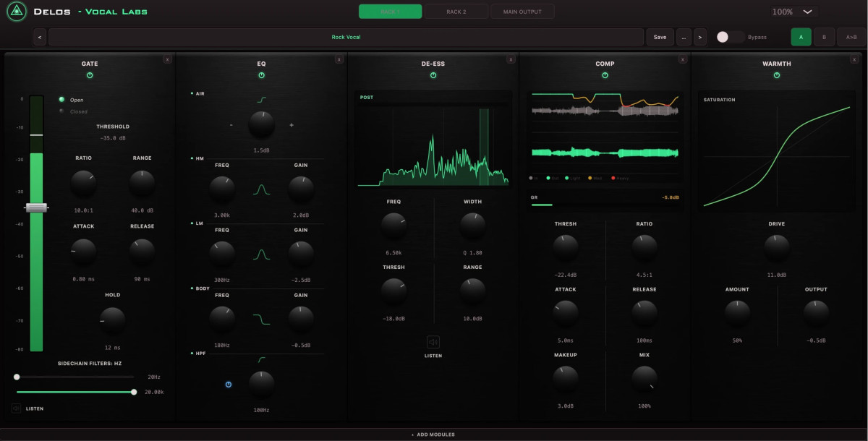
Task: Click the EQ AIR gain knob
Action: click(x=261, y=124)
